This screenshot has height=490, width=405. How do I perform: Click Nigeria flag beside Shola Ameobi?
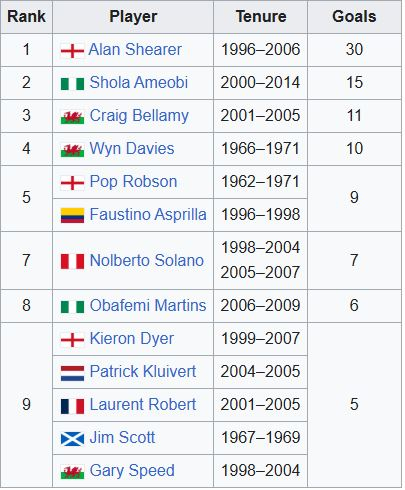click(72, 84)
